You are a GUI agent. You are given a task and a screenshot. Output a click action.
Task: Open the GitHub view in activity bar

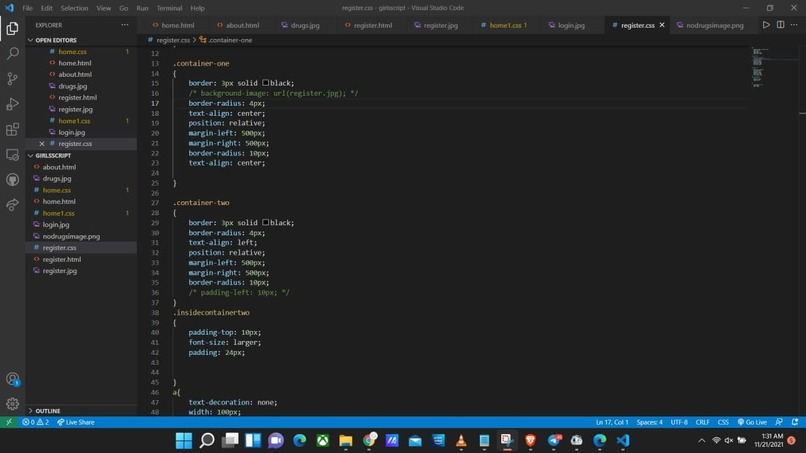pyautogui.click(x=12, y=179)
